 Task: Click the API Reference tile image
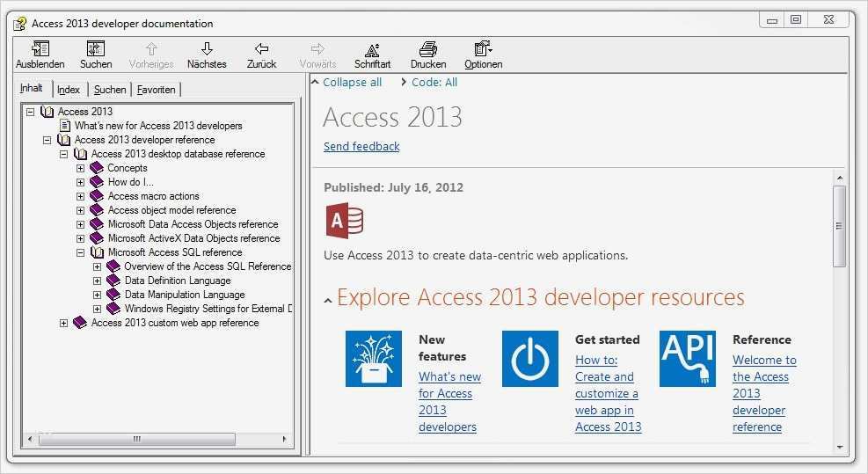[x=688, y=359]
